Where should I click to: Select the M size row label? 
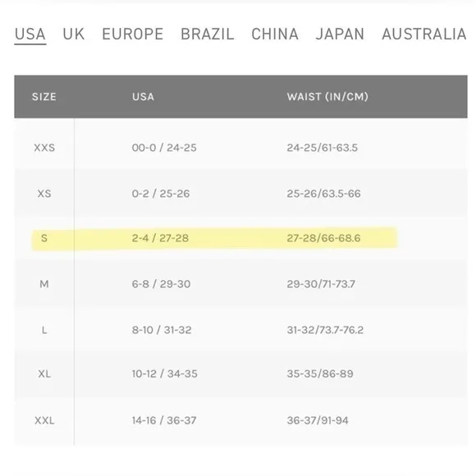[x=44, y=284]
